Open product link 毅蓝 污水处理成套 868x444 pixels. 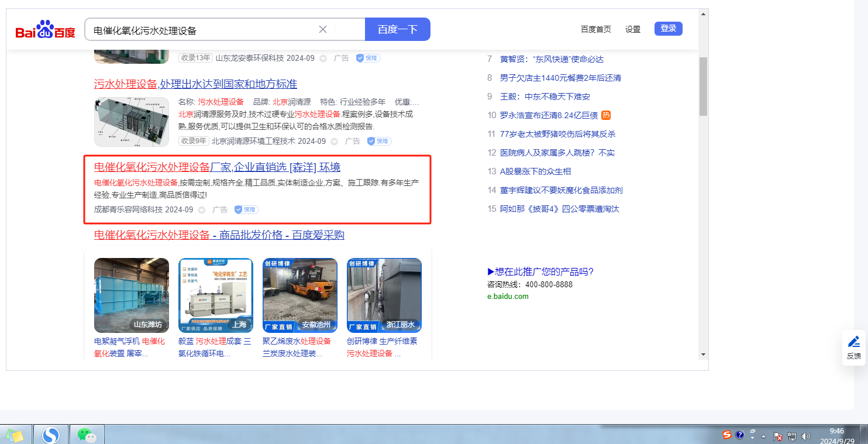coord(215,347)
